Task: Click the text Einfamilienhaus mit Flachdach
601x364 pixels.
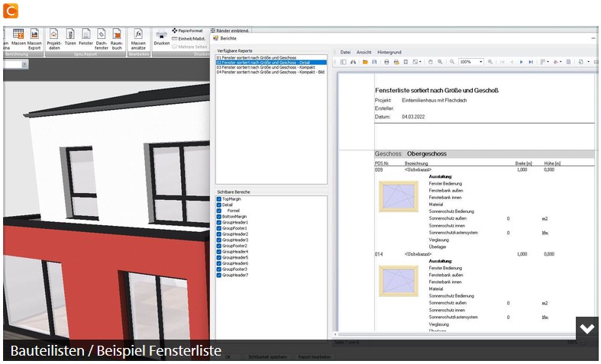Action: click(x=435, y=101)
